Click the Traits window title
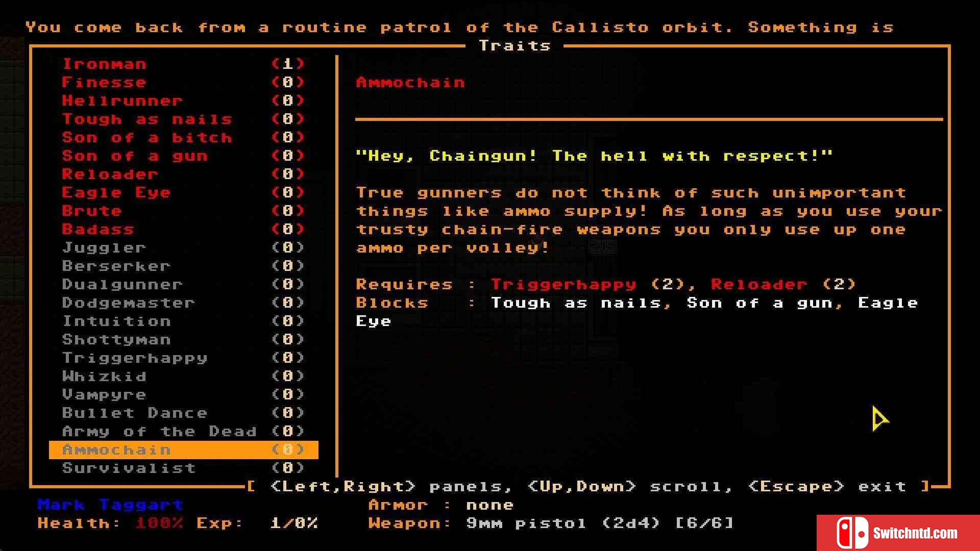This screenshot has height=551, width=980. coord(514,45)
